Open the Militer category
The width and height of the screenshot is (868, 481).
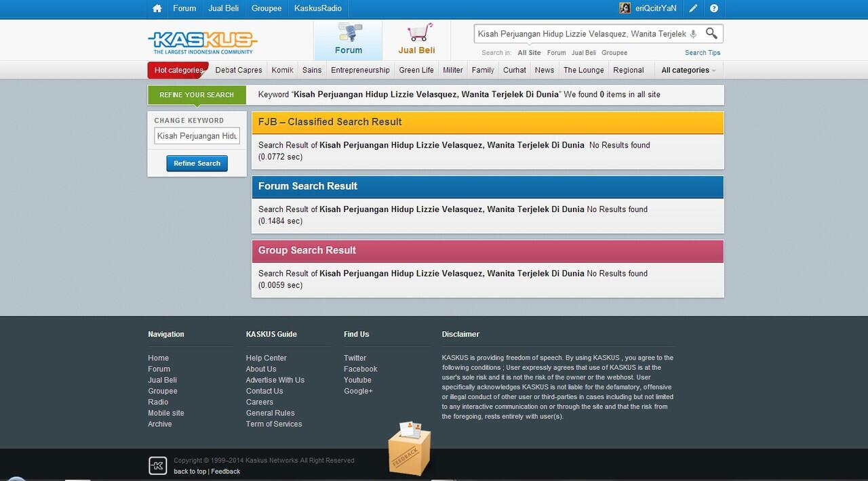[x=453, y=70]
